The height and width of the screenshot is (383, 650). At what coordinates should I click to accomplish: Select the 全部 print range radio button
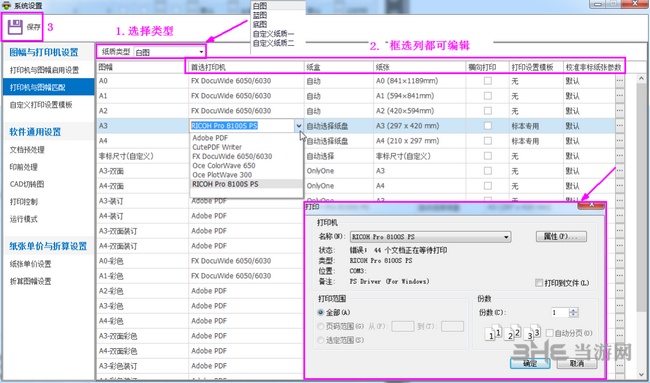pos(320,312)
